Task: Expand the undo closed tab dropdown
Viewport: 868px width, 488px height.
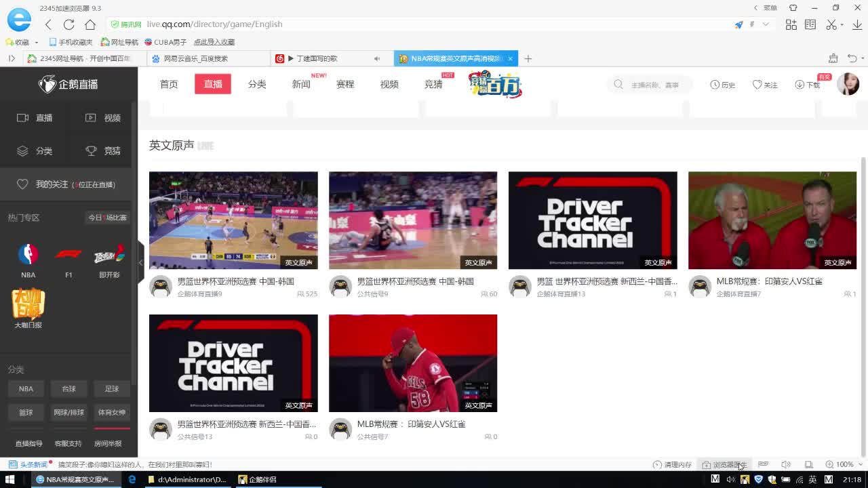Action: (862, 59)
